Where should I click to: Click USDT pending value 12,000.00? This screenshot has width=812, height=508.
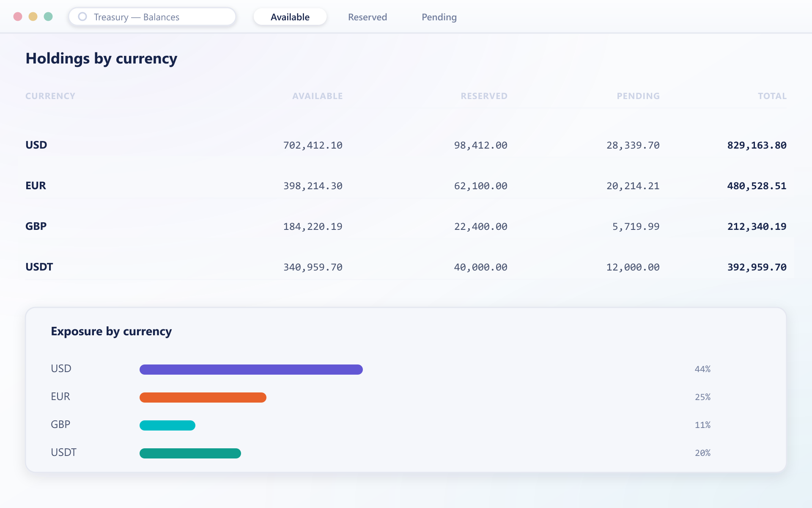coord(633,267)
